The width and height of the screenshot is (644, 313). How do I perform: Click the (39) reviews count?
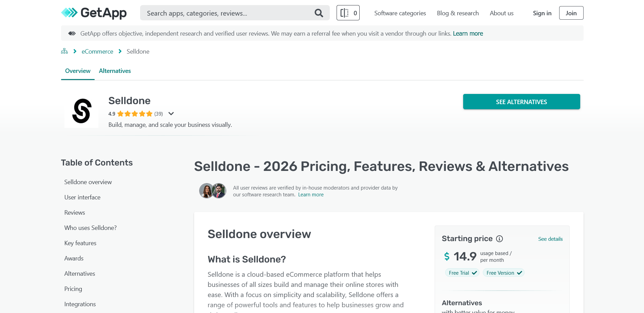click(x=158, y=114)
